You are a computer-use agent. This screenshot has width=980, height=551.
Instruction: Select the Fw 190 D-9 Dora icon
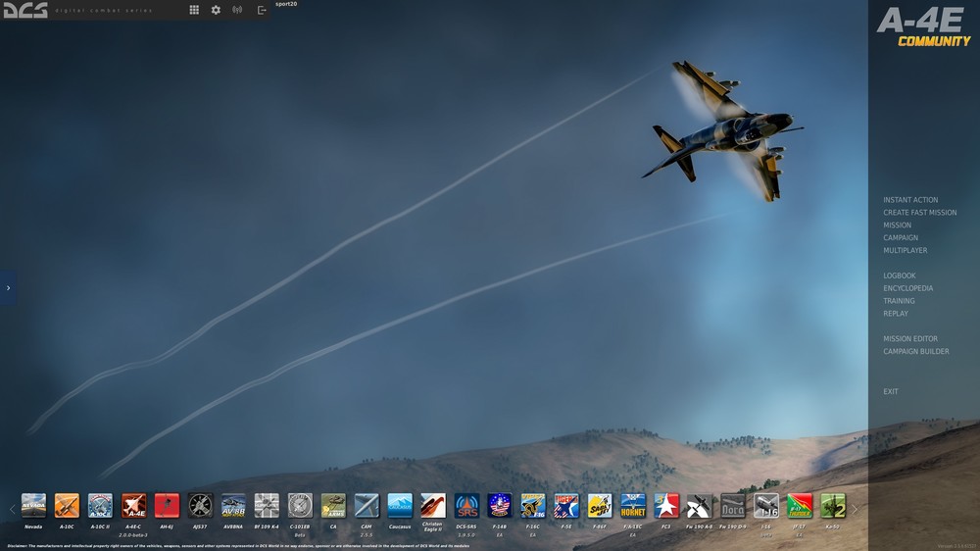(732, 505)
